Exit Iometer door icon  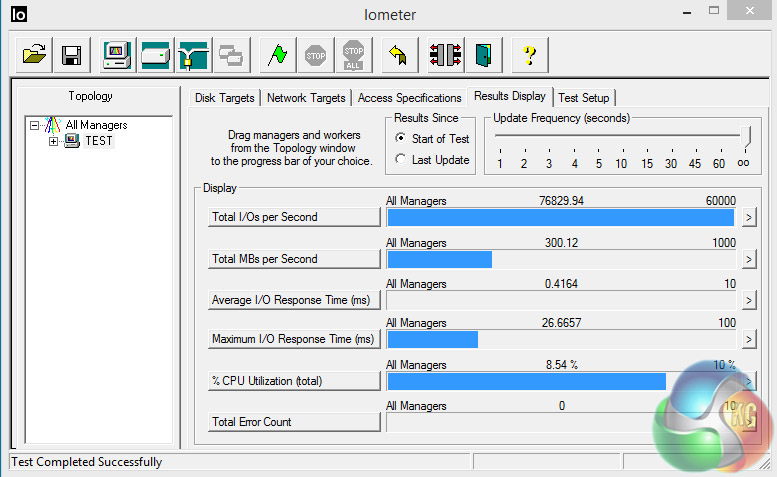pos(483,55)
